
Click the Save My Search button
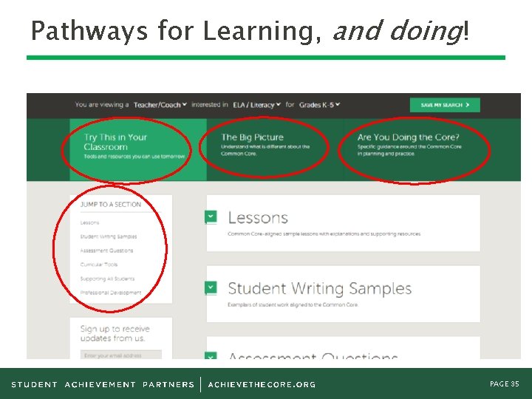point(445,105)
